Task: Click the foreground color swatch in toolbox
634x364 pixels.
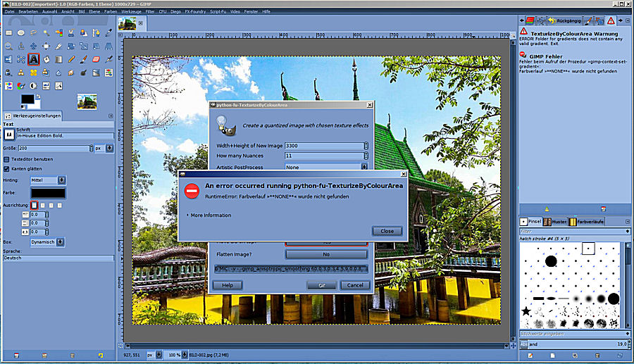Action: coord(27,99)
